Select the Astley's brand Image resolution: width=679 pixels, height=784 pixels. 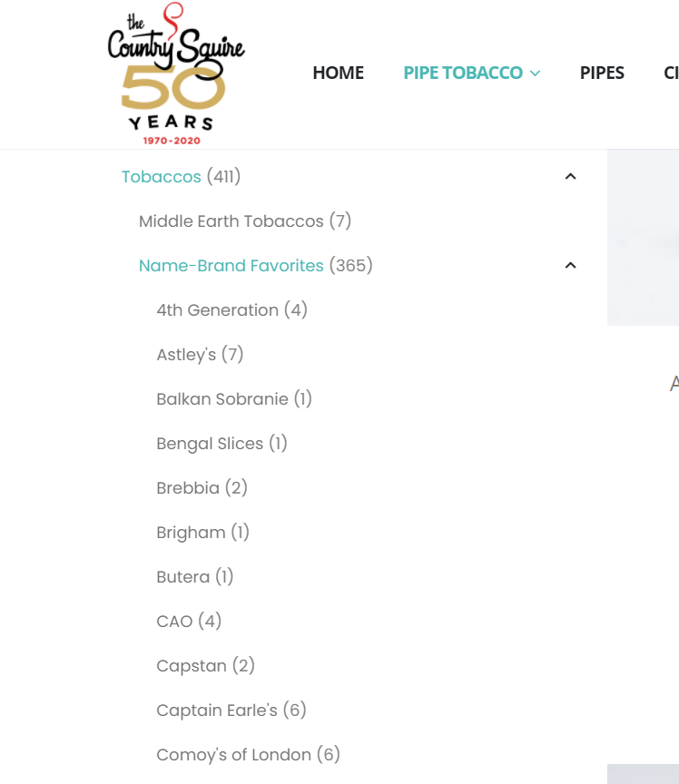pyautogui.click(x=186, y=355)
